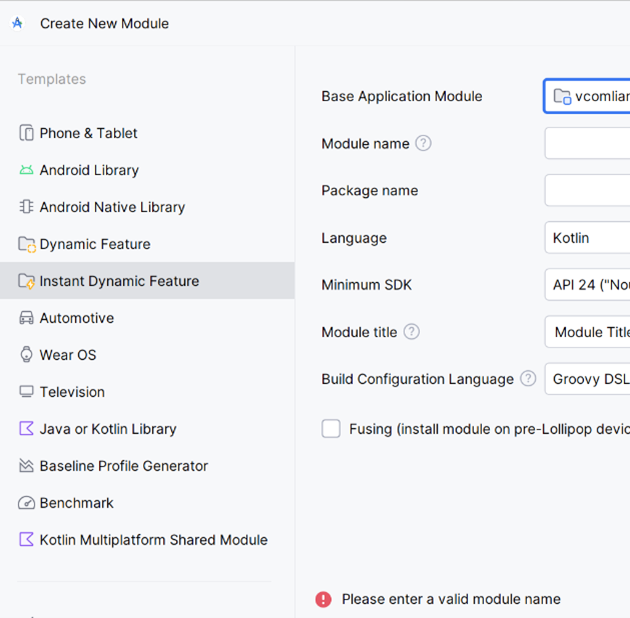Focus the empty Module name field
This screenshot has height=618, width=630.
click(x=587, y=143)
